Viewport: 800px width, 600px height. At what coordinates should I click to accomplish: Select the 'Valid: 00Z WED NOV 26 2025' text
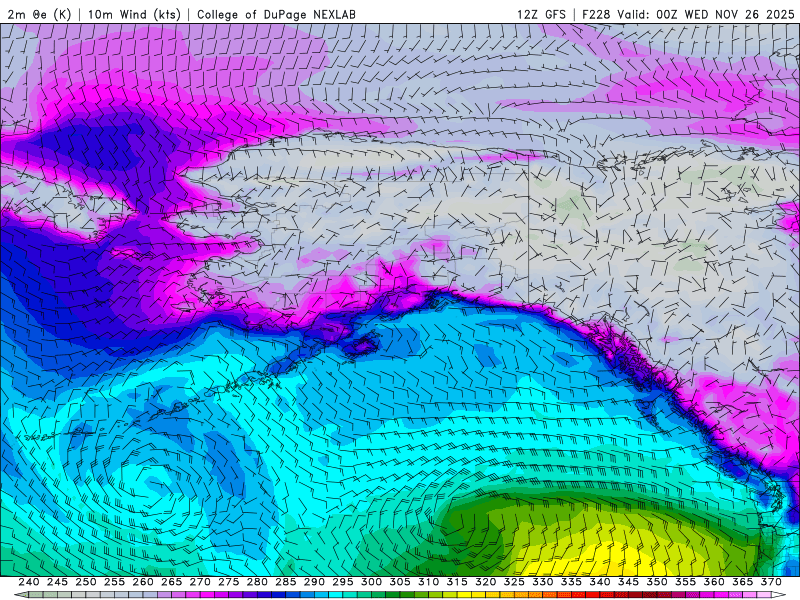pyautogui.click(x=706, y=14)
